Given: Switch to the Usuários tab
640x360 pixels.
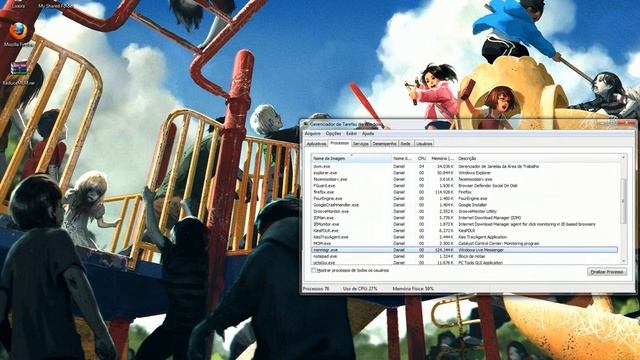Looking at the screenshot, I should (424, 144).
